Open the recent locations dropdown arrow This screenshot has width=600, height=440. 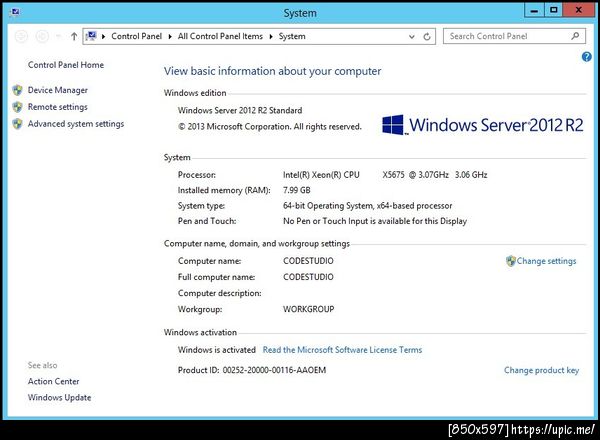[x=58, y=36]
